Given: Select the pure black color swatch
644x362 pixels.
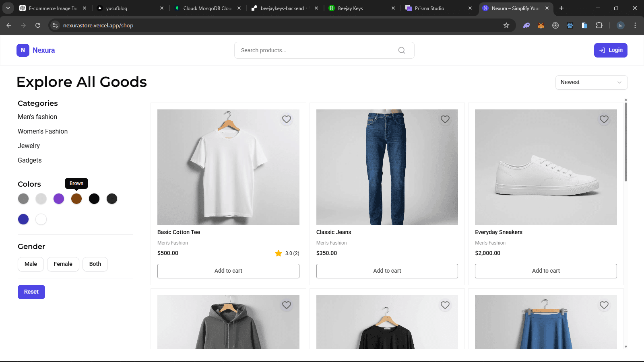Looking at the screenshot, I should click(94, 199).
